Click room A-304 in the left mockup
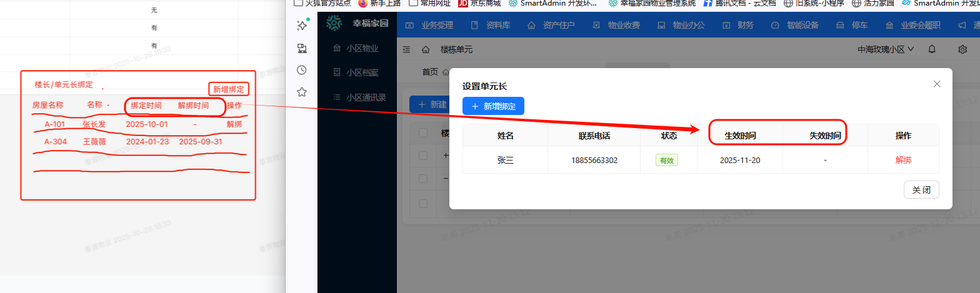Viewport: 980px width, 293px height. (x=55, y=142)
